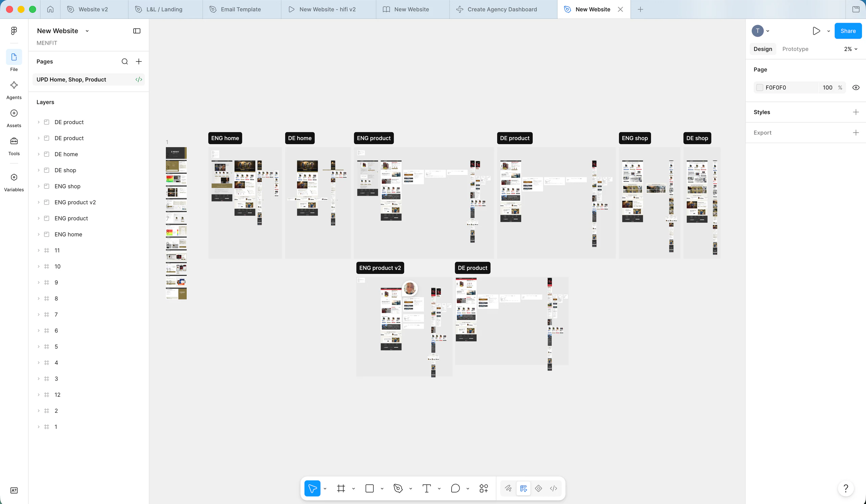Select the DE home layer row

88,154
